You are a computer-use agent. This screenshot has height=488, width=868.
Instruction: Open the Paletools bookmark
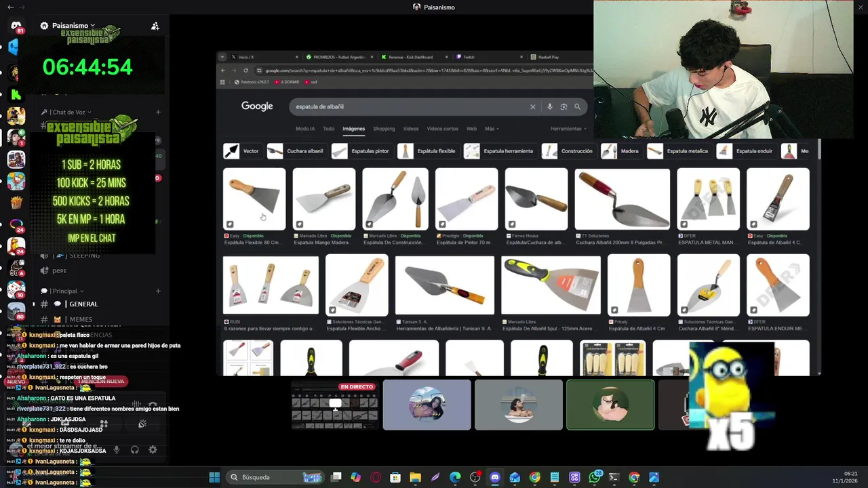pos(251,82)
